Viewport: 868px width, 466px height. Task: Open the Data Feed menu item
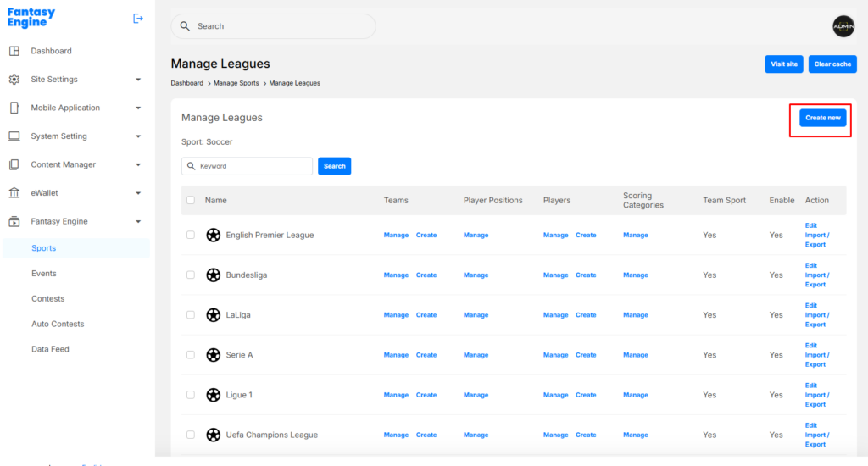coord(50,349)
